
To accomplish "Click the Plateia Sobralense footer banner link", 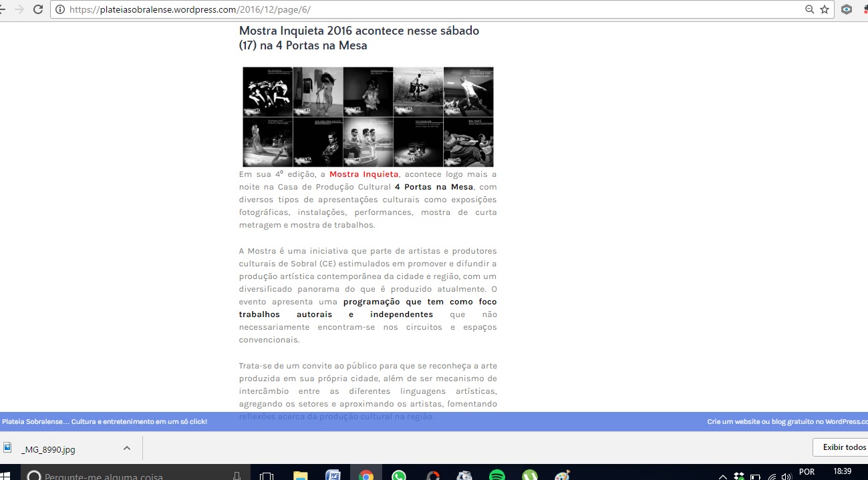I will pyautogui.click(x=104, y=421).
